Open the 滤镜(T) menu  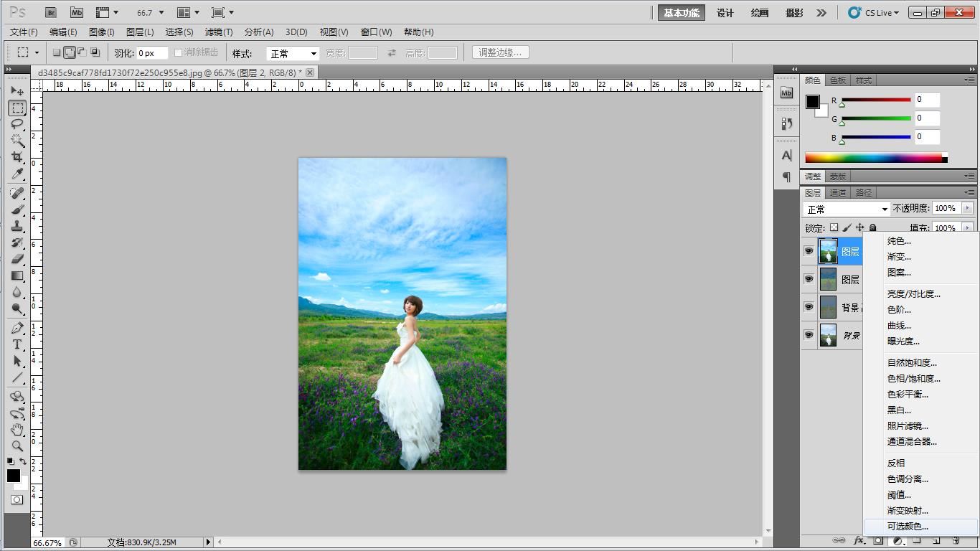pyautogui.click(x=218, y=32)
